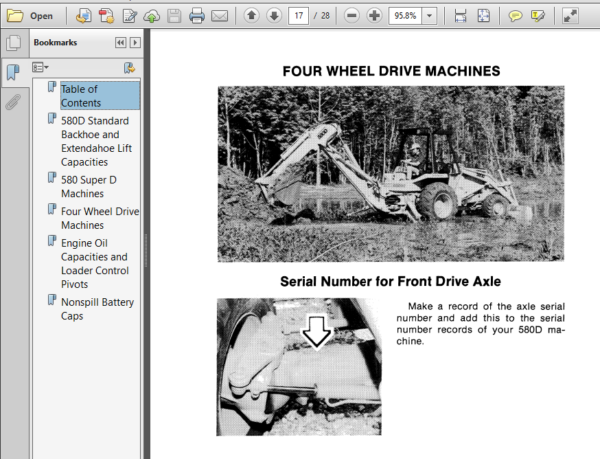Open the Bookmarks panel ribbon icon
This screenshot has height=459, width=600.
13,72
